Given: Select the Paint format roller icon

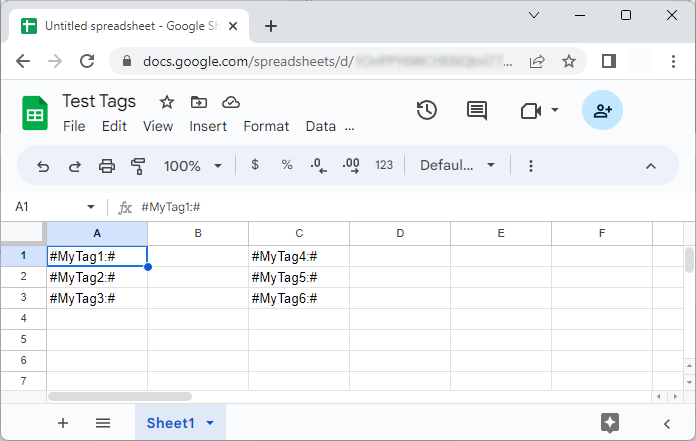Looking at the screenshot, I should (138, 166).
